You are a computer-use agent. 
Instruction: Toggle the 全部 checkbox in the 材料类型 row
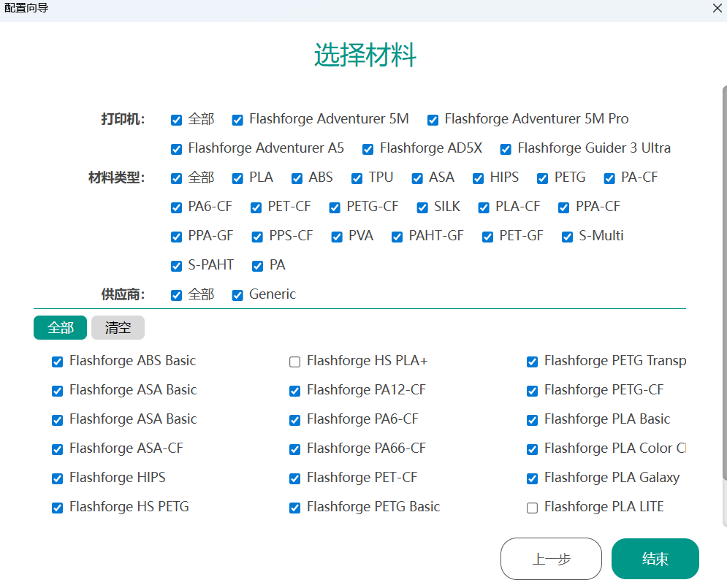(176, 178)
